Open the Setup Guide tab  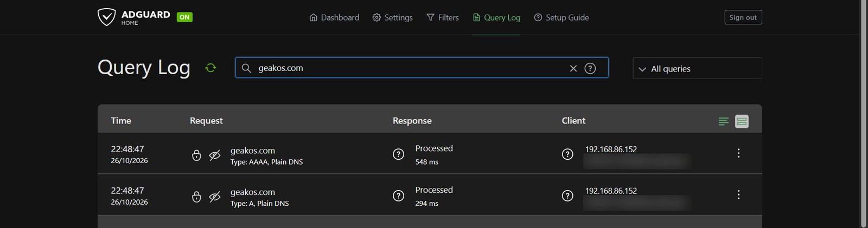(561, 17)
